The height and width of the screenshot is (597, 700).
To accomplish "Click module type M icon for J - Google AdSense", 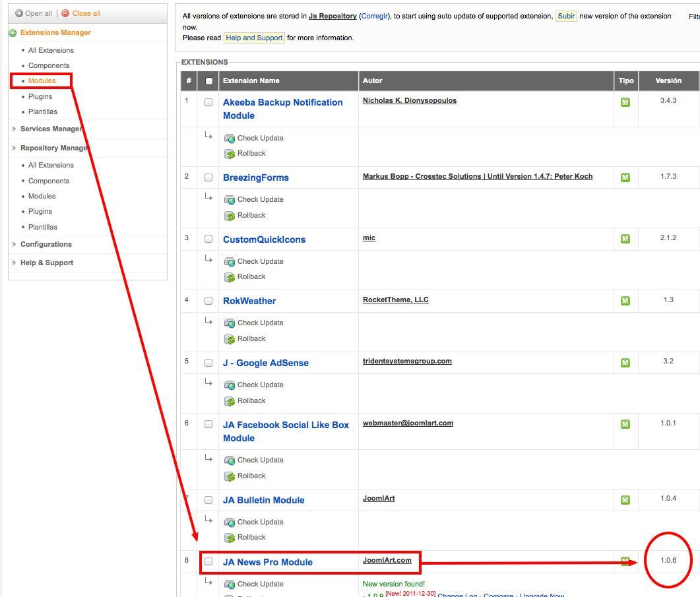I will tap(625, 363).
